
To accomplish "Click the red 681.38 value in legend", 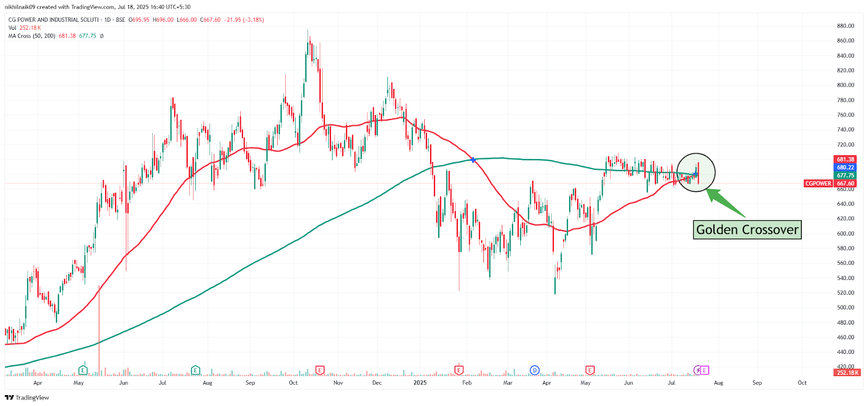I will click(67, 36).
